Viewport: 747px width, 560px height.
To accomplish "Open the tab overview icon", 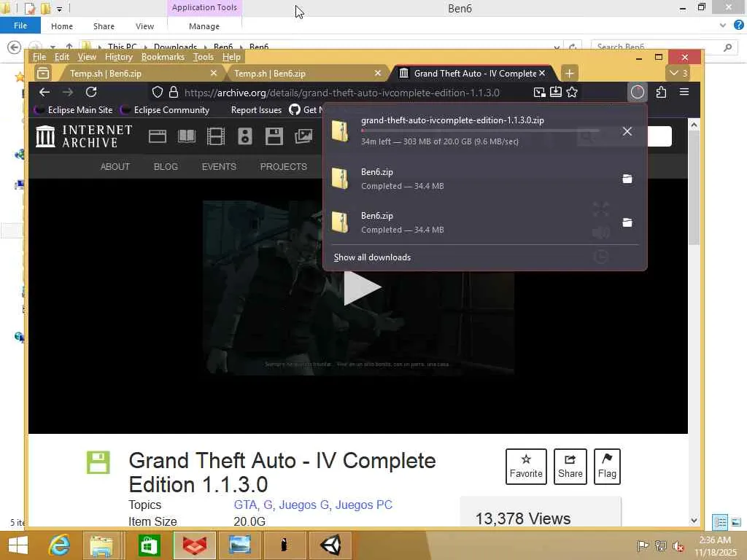I will click(43, 74).
